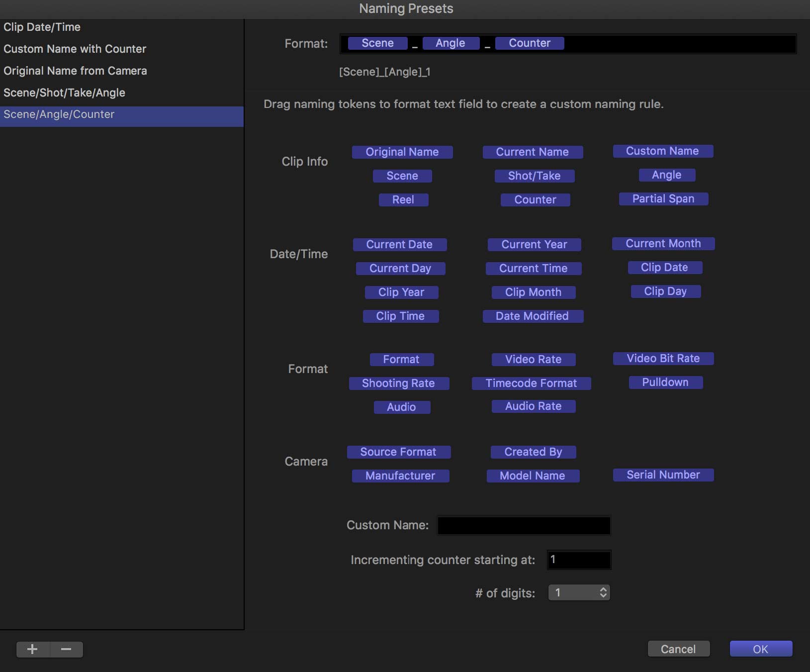Click the incrementing counter starting value field
Image resolution: width=810 pixels, height=672 pixels.
click(579, 560)
